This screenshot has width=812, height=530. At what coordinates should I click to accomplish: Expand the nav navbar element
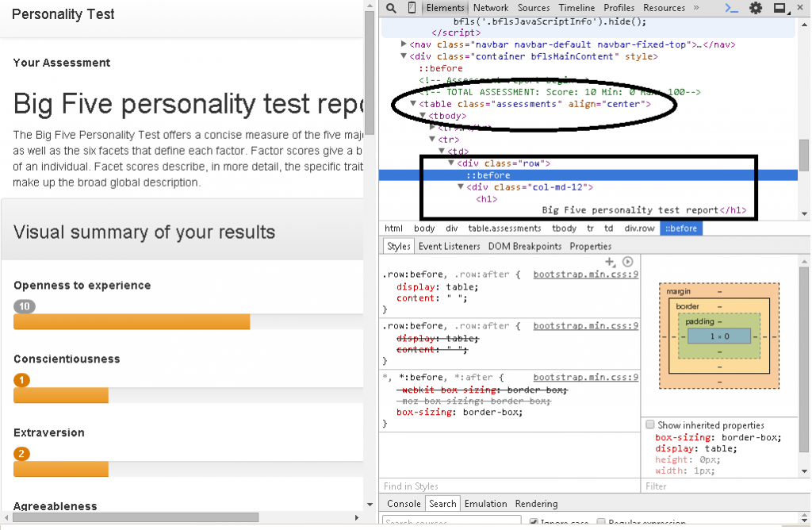click(x=404, y=44)
